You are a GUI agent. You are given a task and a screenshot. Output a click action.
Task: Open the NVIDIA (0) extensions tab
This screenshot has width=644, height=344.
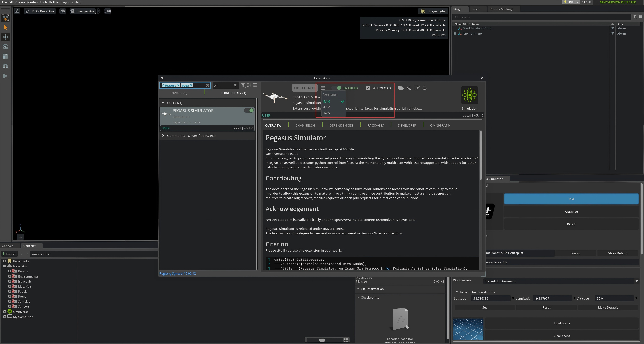pos(179,93)
